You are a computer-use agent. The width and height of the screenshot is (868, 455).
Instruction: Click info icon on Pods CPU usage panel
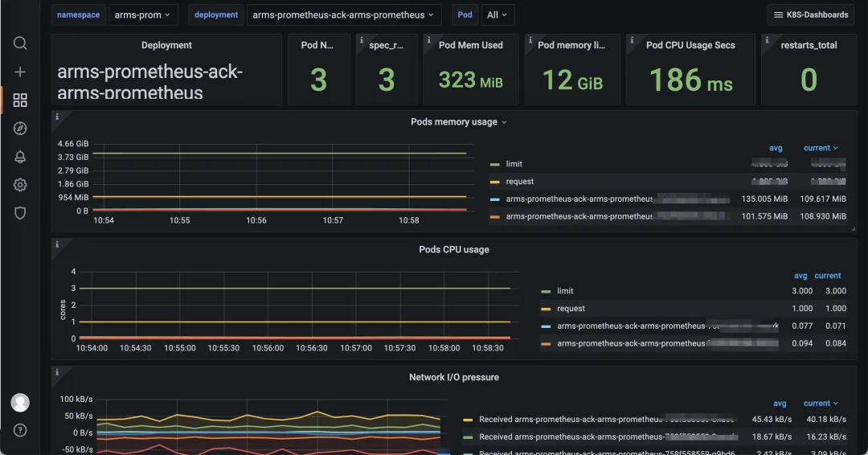coord(57,244)
